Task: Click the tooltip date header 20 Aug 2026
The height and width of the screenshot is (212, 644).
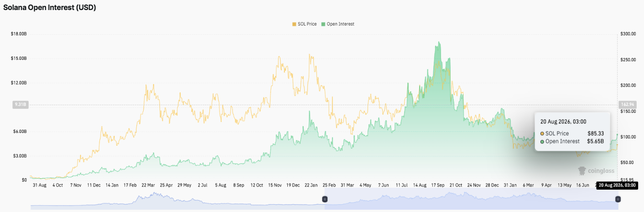Action: [563, 122]
